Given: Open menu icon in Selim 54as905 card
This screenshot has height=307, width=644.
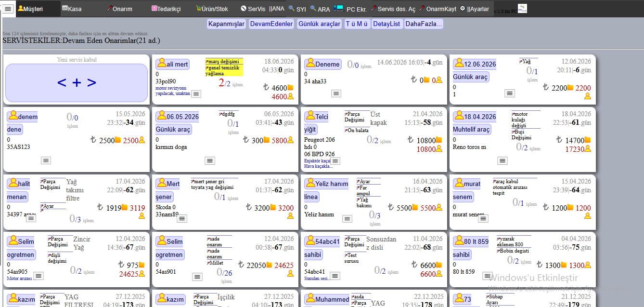Looking at the screenshot, I should click(39, 276).
